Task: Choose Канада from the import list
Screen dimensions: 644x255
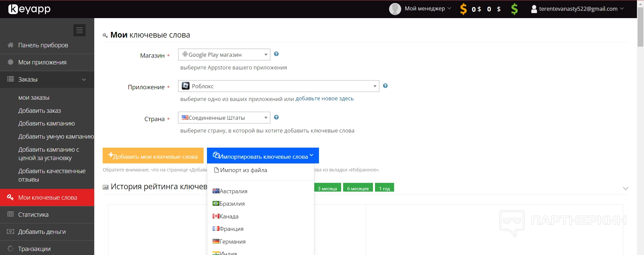Action: coord(229,216)
